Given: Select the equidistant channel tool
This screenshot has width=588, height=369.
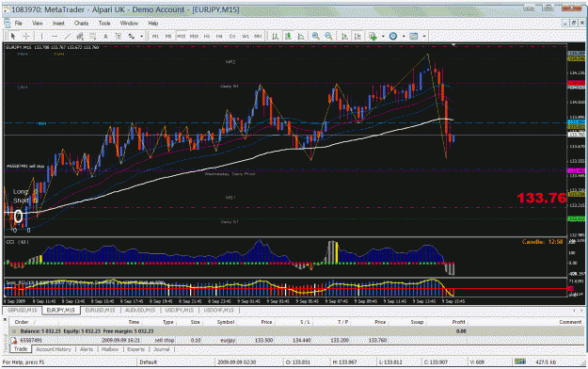Looking at the screenshot, I should [80, 36].
